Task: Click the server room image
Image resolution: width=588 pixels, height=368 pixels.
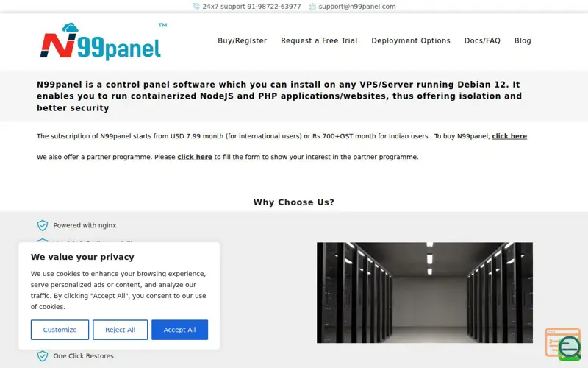Action: 425,292
